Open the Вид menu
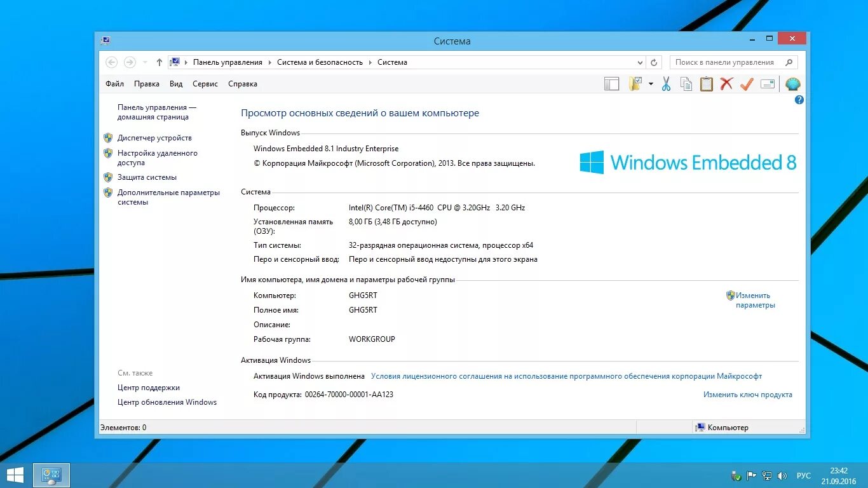 (x=176, y=84)
